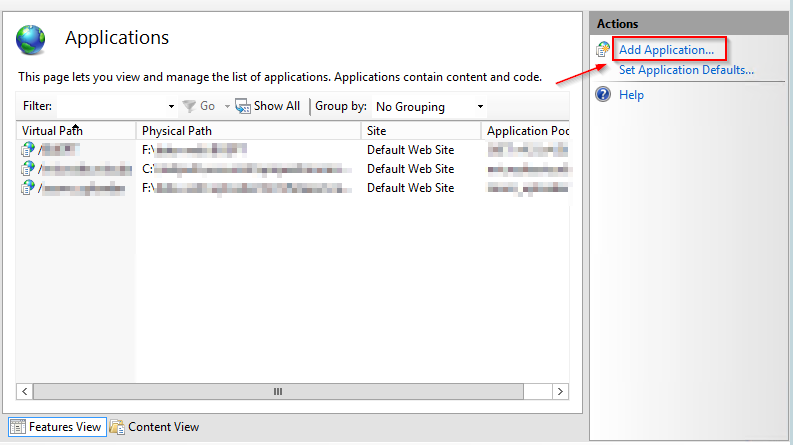Click the Show All icon in toolbar

click(x=242, y=106)
